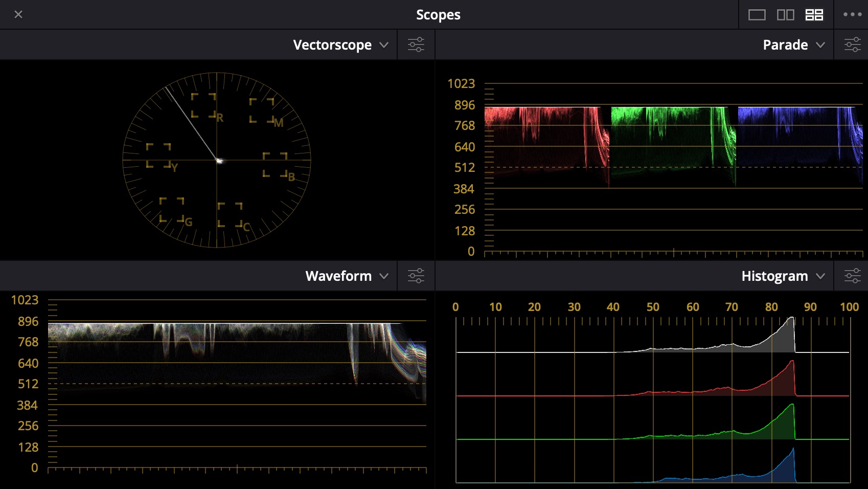Click the Y target box in vectorscope

coord(158,155)
